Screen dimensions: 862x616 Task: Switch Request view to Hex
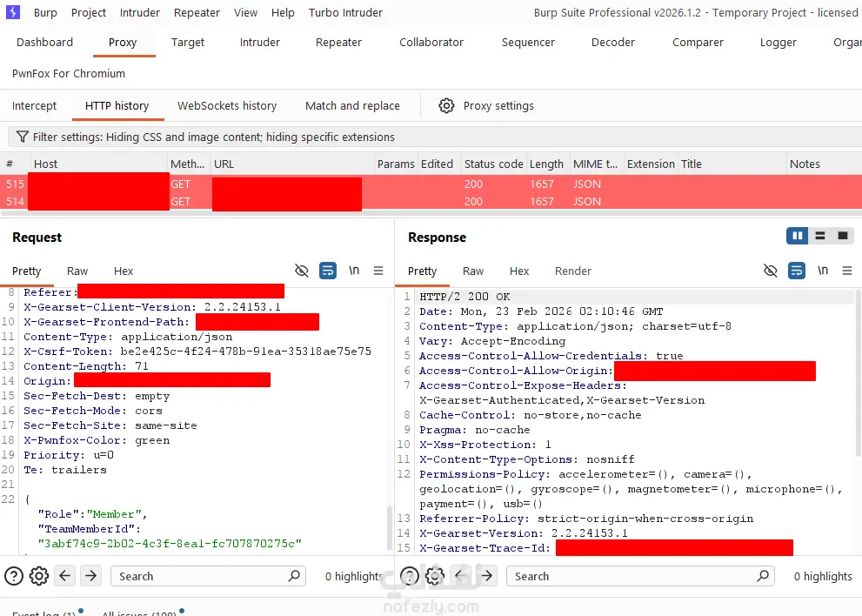(x=124, y=271)
